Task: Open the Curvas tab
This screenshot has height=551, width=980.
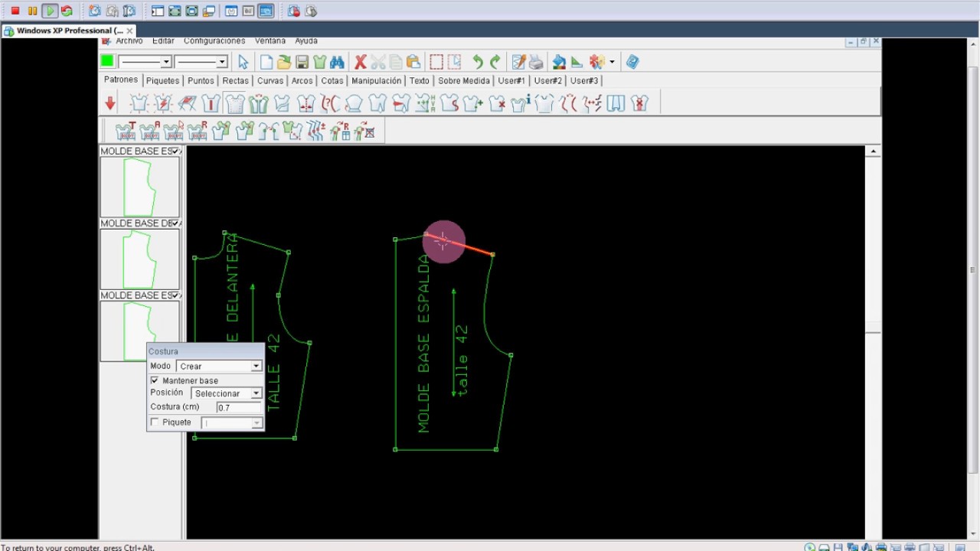Action: (x=270, y=80)
